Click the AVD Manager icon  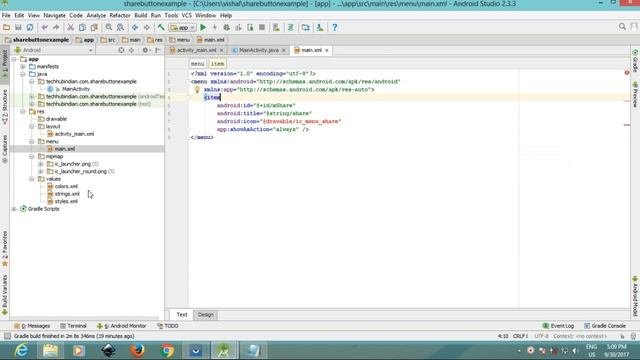[276, 27]
